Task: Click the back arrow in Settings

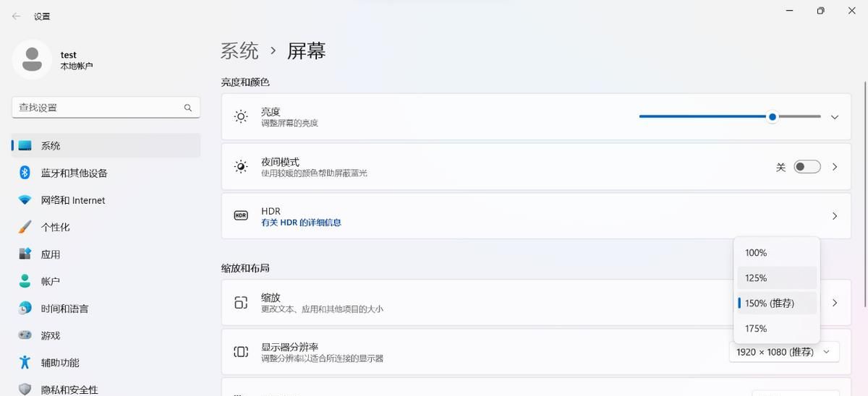Action: tap(16, 16)
